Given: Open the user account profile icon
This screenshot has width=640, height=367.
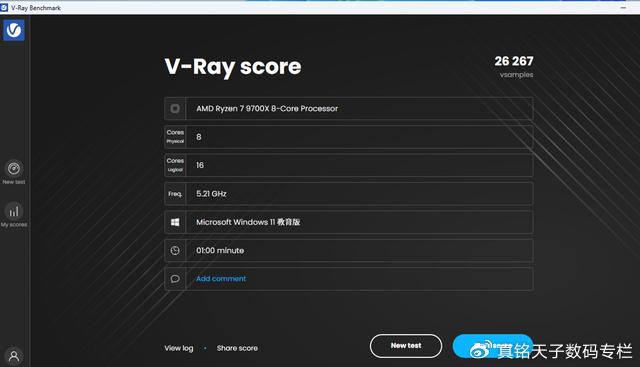Looking at the screenshot, I should pos(14,356).
